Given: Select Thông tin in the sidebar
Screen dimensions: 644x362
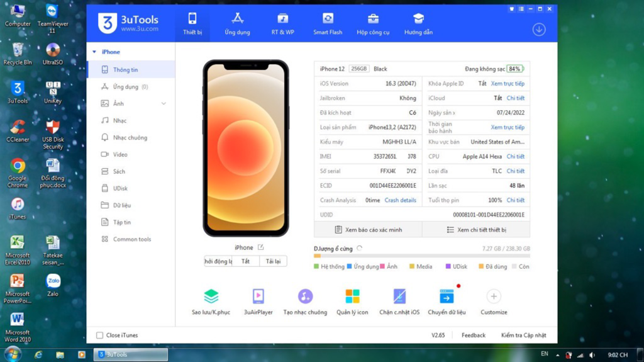Looking at the screenshot, I should click(131, 69).
